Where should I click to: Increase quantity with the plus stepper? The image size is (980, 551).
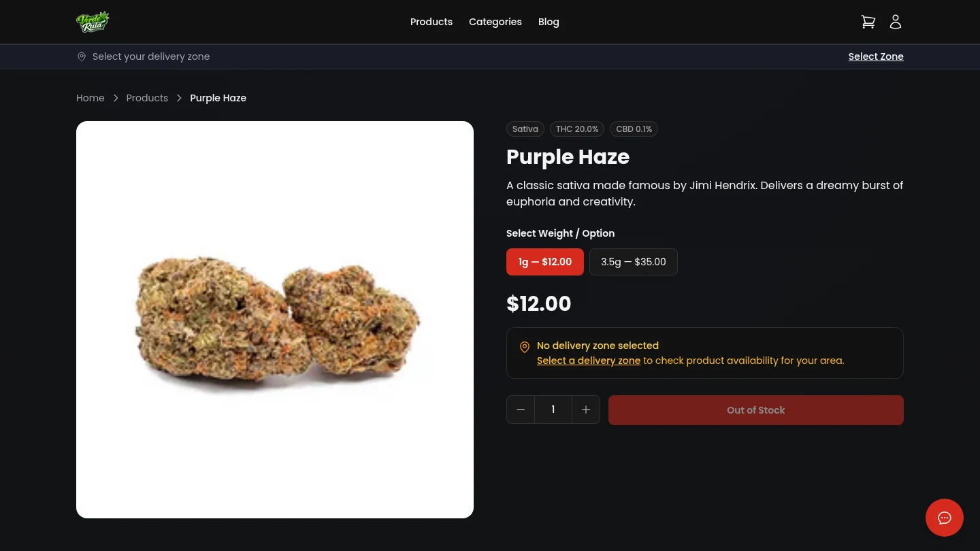point(586,410)
